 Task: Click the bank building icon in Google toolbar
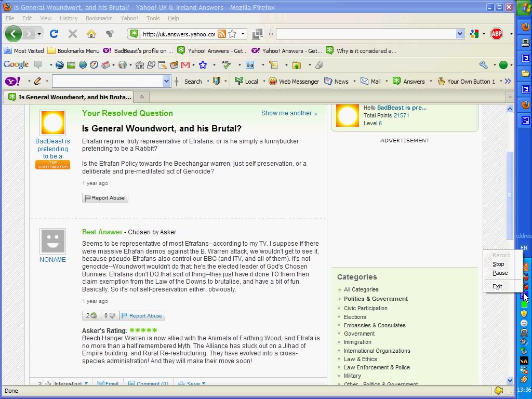coord(140,65)
